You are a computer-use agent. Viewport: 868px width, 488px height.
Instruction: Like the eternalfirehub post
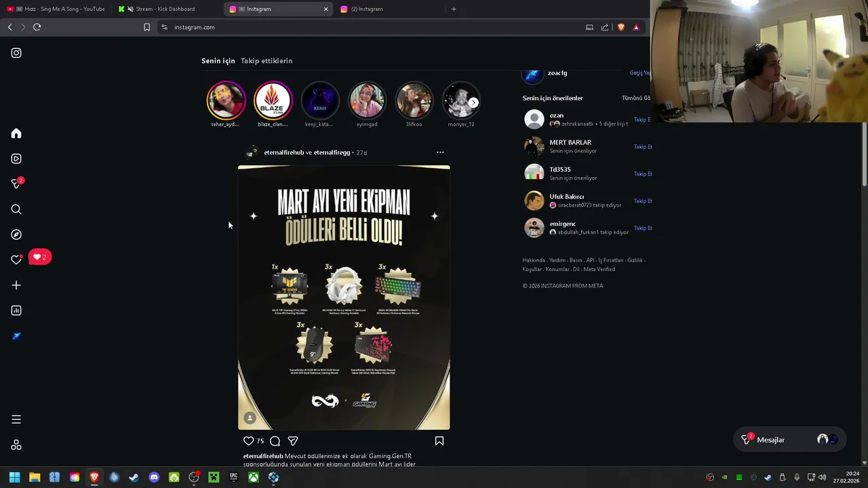tap(248, 441)
